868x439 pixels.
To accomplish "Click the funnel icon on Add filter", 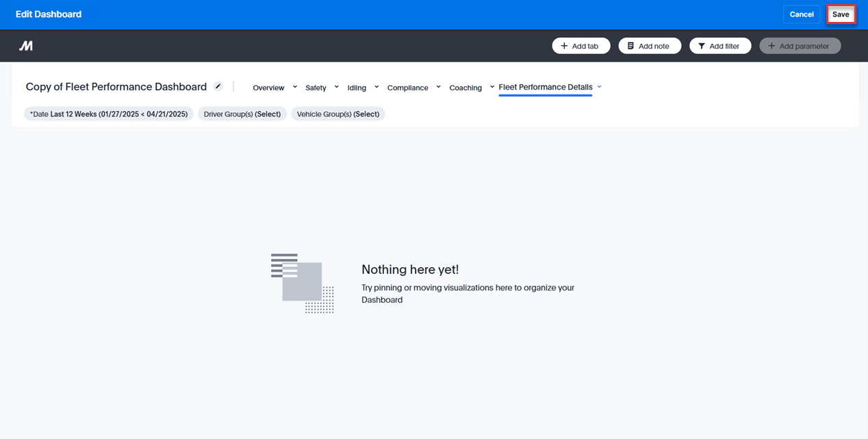I will pyautogui.click(x=702, y=46).
